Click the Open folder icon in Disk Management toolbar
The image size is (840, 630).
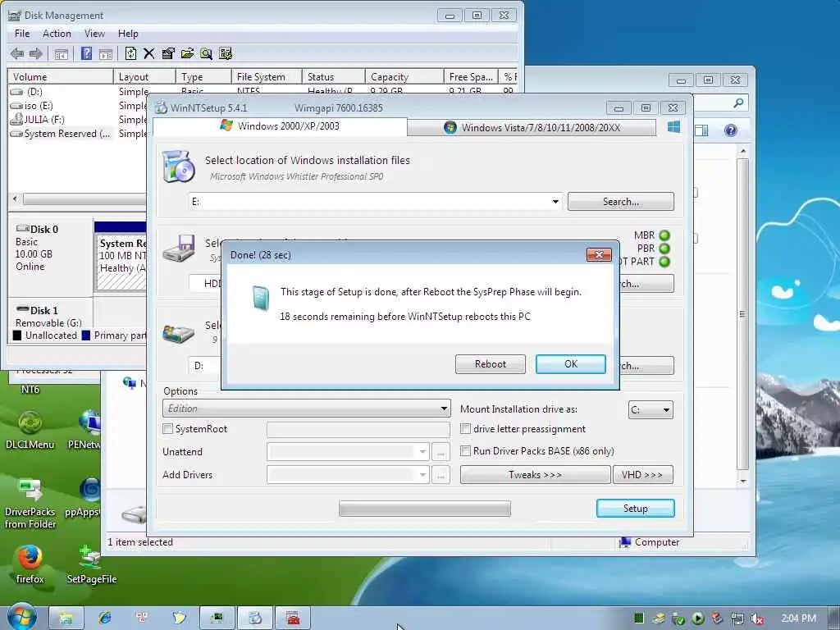coord(187,53)
